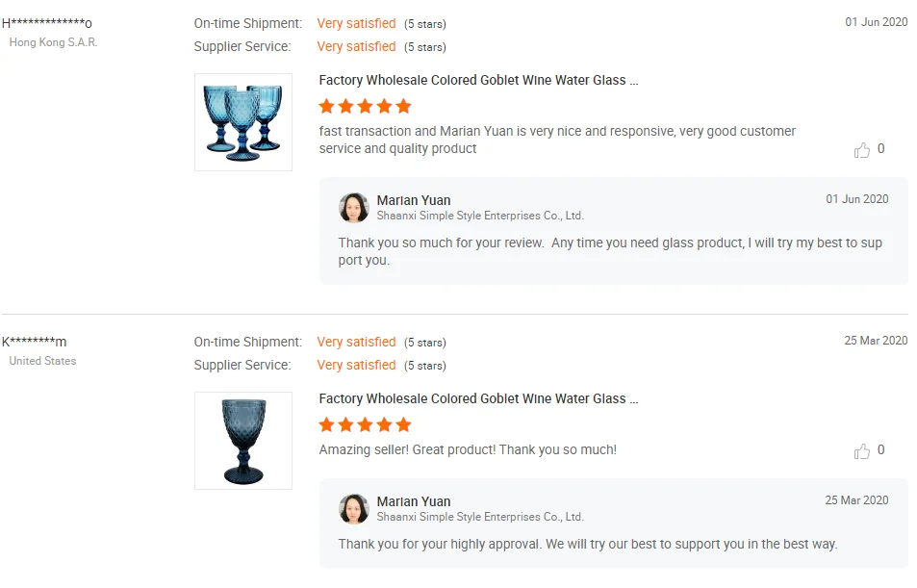917x588 pixels.
Task: Click thumbs-up icon on United States review
Action: pyautogui.click(x=862, y=451)
